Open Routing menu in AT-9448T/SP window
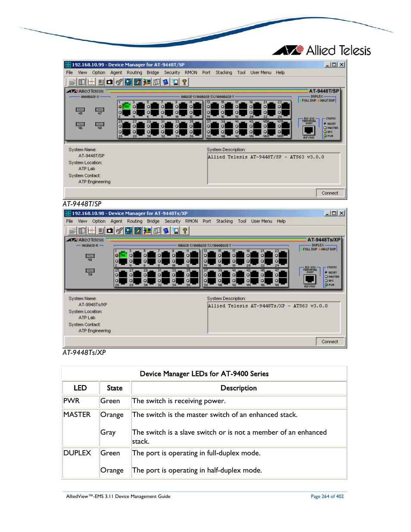The image size is (411, 532). [x=134, y=72]
